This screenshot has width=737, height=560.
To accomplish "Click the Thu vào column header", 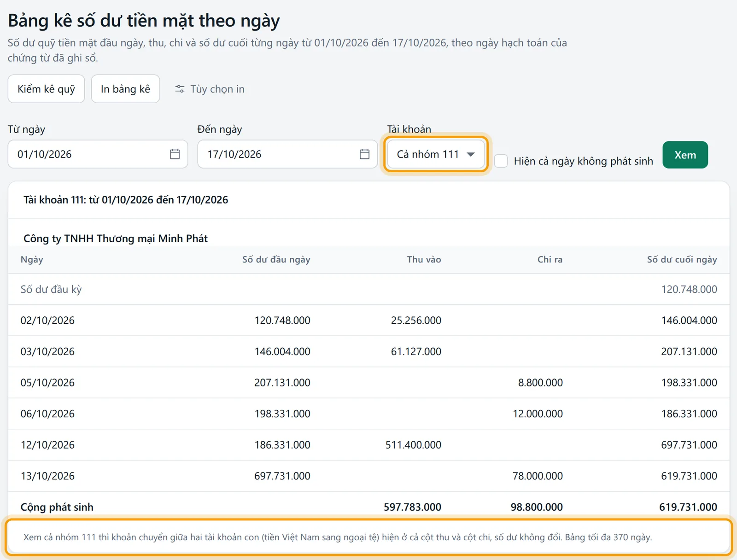I will click(x=424, y=259).
